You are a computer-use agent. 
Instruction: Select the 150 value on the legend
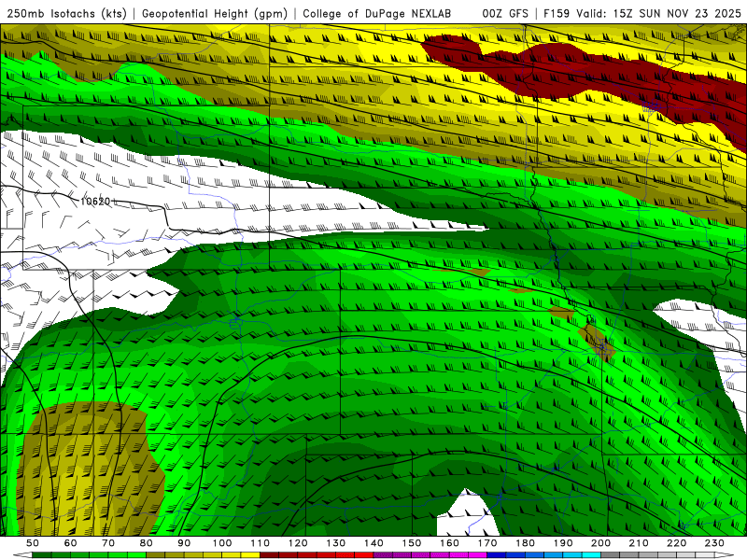(x=412, y=543)
